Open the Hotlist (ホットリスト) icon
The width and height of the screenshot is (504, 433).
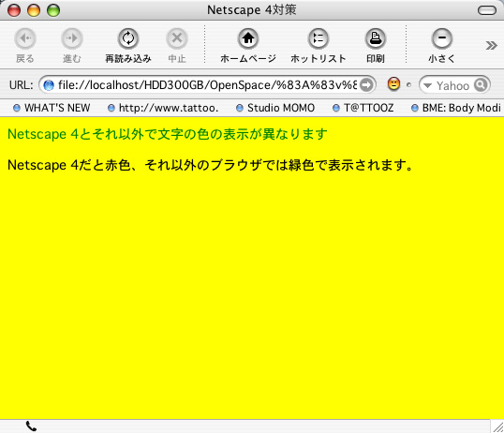click(x=319, y=38)
